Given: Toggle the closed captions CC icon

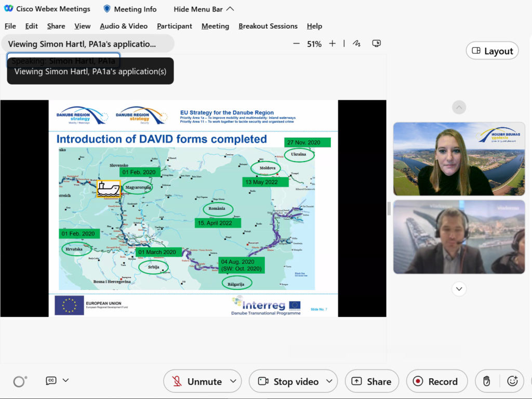Looking at the screenshot, I should (51, 380).
